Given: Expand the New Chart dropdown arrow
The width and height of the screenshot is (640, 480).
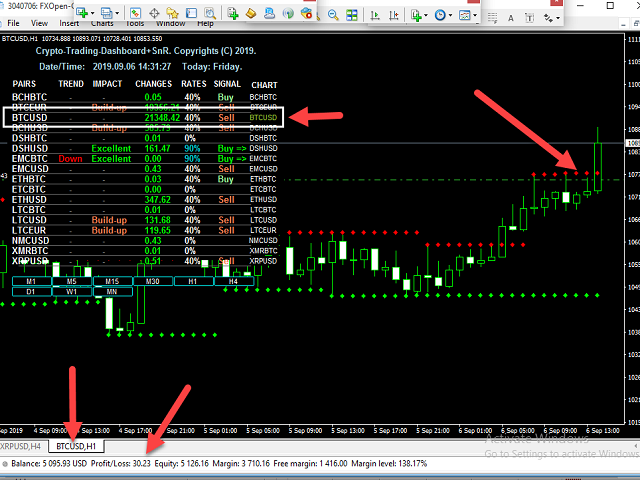Looking at the screenshot, I should (x=92, y=13).
